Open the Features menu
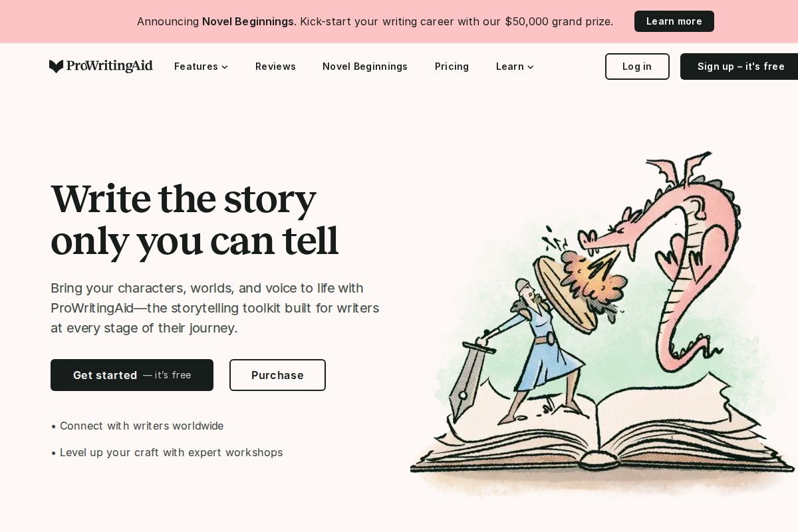798x532 pixels. pos(201,66)
